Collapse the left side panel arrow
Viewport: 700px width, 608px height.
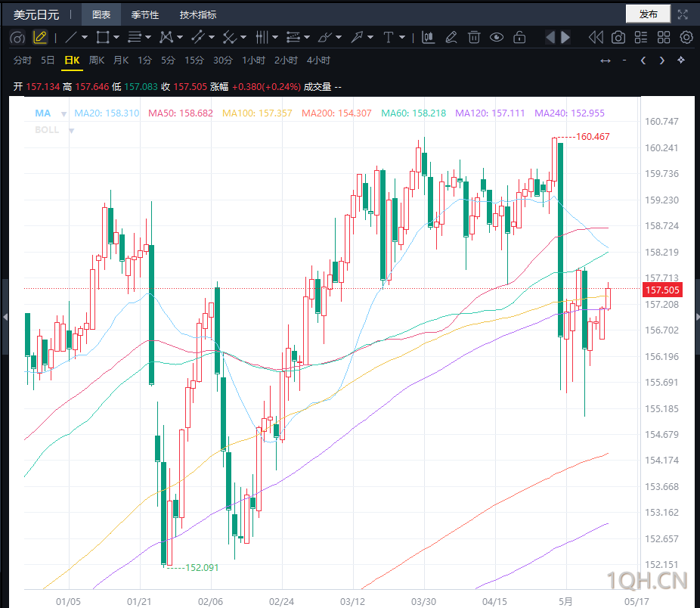5,317
